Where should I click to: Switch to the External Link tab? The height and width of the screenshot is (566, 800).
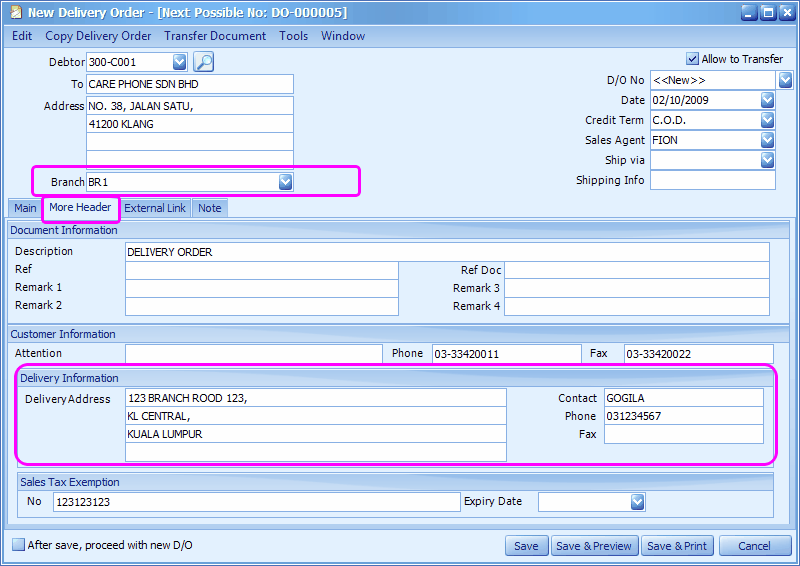point(155,208)
